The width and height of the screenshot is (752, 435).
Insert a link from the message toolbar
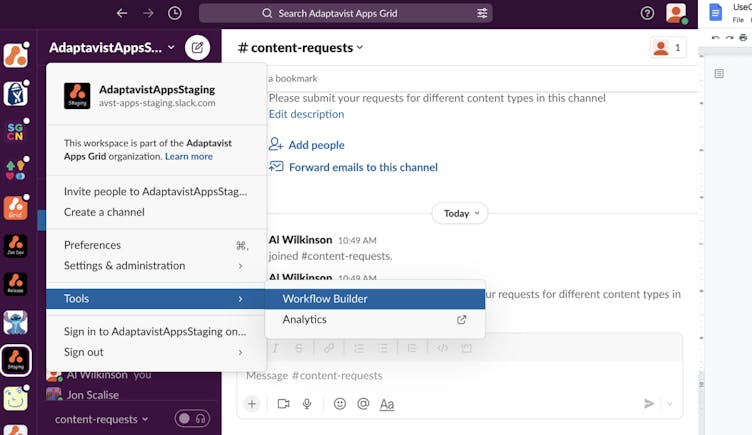pos(329,348)
